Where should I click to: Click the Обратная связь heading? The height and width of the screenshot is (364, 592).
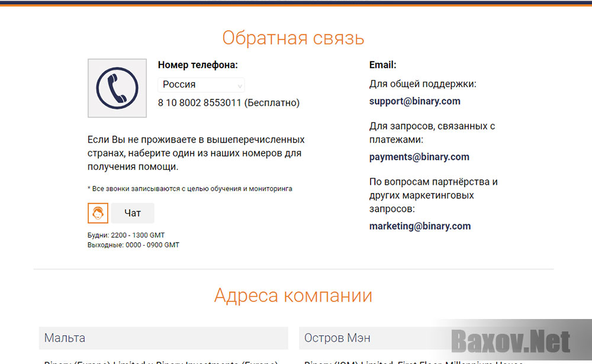click(293, 38)
